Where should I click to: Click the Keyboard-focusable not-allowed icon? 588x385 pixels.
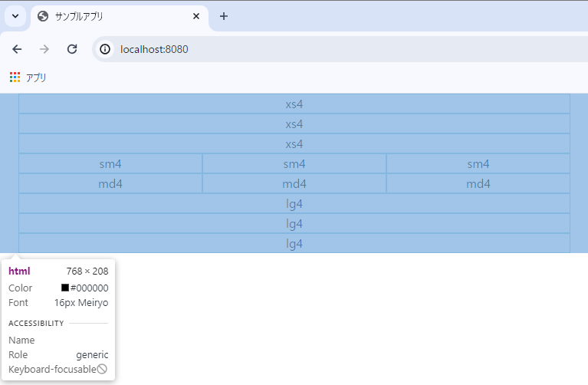[102, 369]
